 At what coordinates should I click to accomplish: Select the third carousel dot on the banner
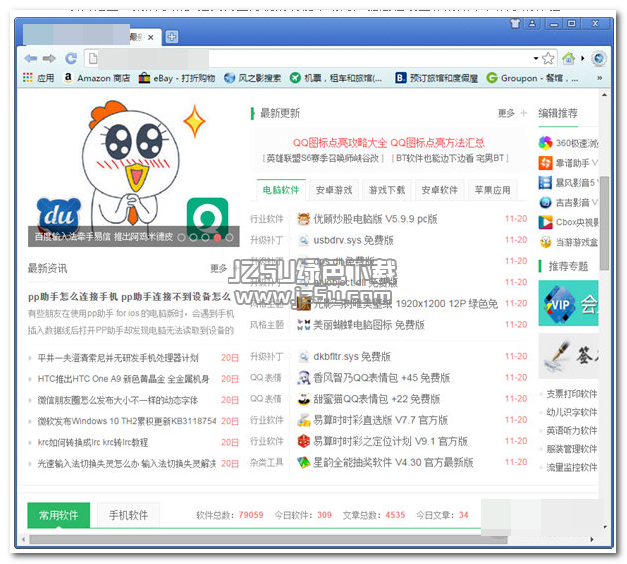tap(205, 238)
